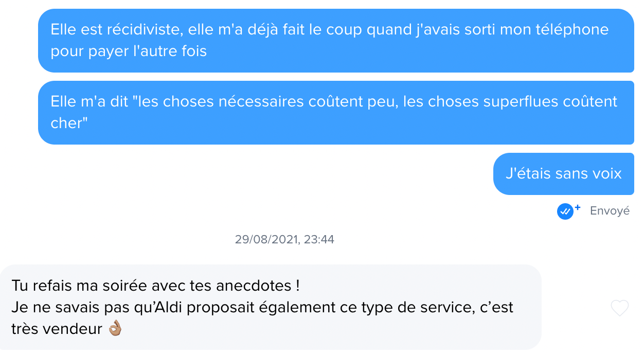Click the line "Tu refais ma soirée"
This screenshot has width=644, height=355.
154,285
